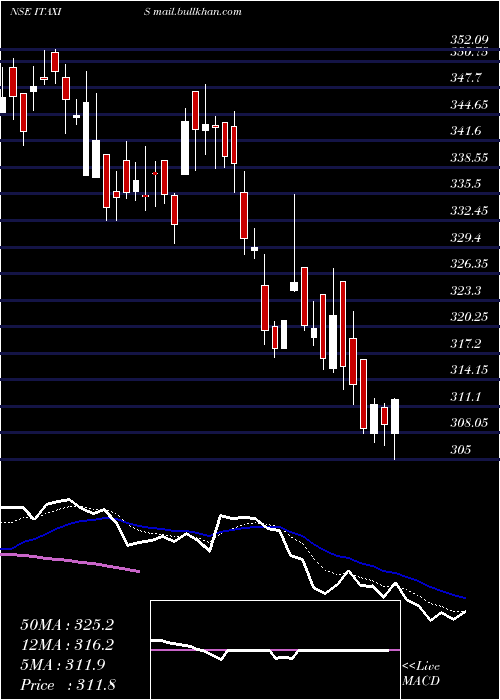Screen dimensions: 500x700
Task: Select the 352.09 price axis label
Action: point(469,41)
